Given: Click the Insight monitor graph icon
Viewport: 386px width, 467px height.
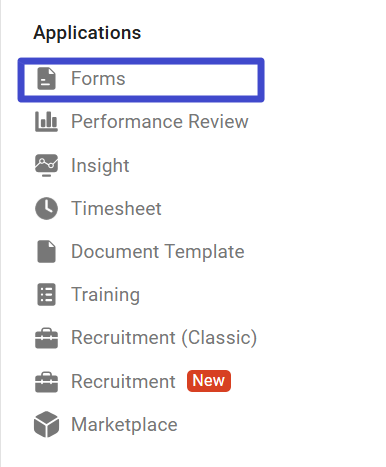Looking at the screenshot, I should (x=46, y=165).
